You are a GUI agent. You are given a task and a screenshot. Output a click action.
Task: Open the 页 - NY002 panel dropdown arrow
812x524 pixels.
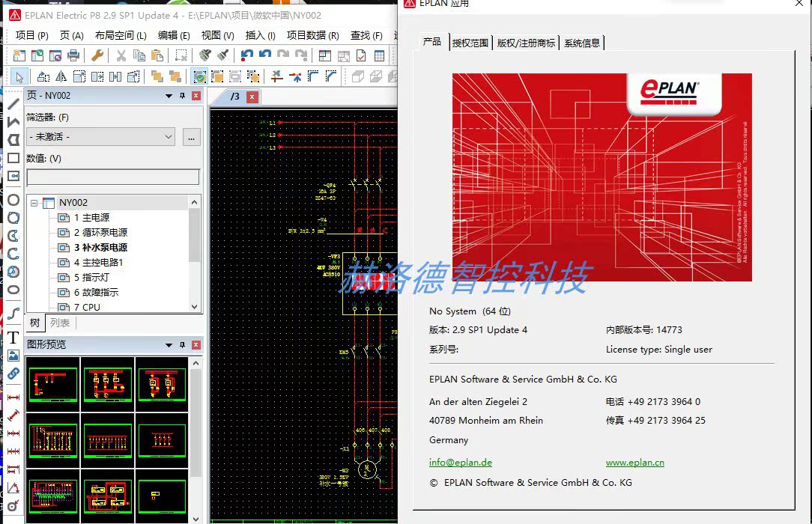(x=169, y=96)
